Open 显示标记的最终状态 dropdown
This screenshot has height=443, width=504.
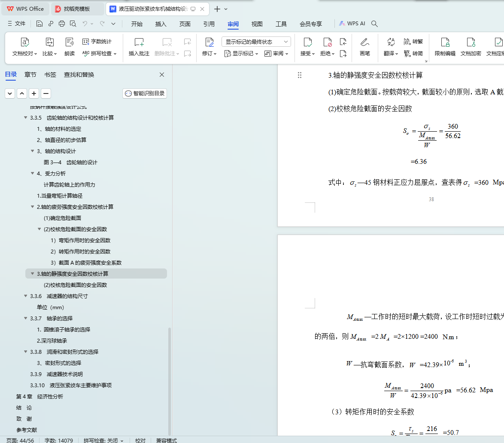pos(256,42)
